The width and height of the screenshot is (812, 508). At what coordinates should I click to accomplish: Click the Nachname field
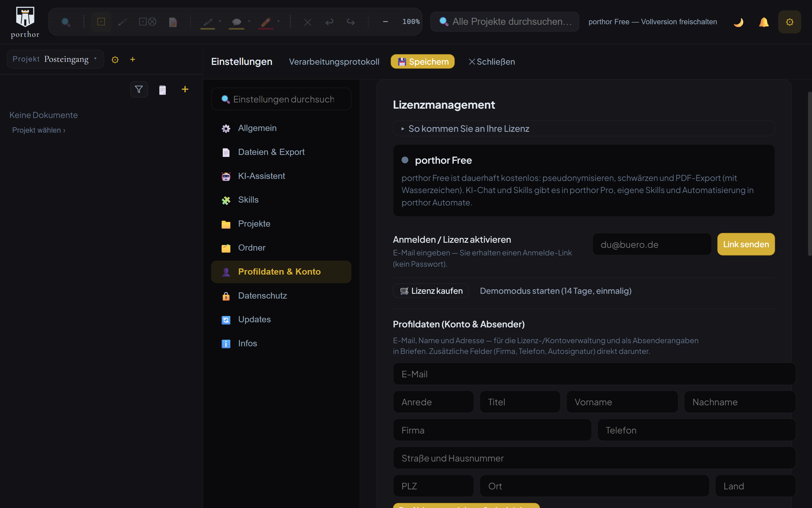740,402
